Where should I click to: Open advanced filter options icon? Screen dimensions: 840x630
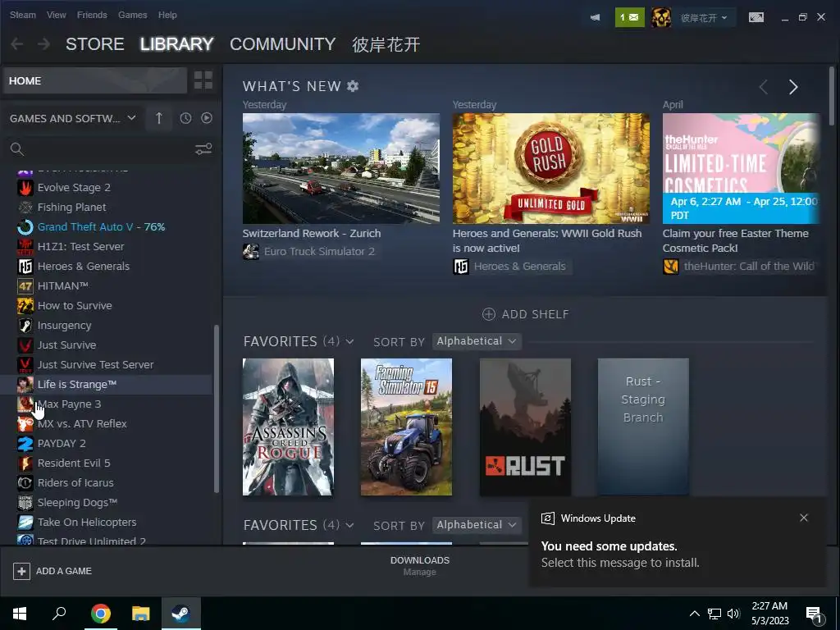click(x=203, y=149)
